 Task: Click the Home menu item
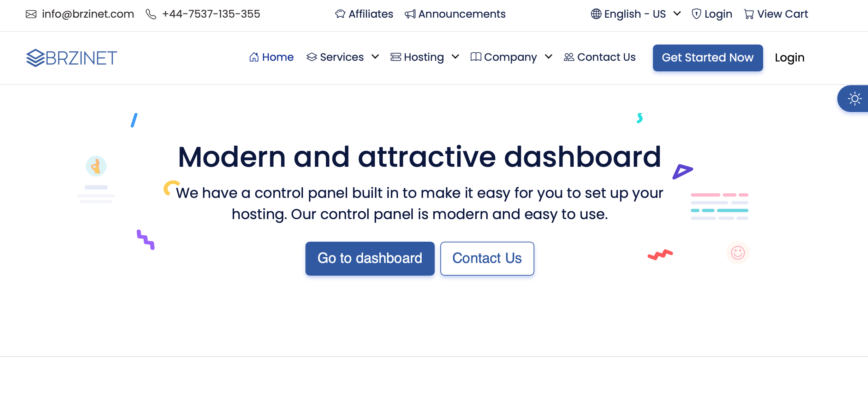point(271,57)
